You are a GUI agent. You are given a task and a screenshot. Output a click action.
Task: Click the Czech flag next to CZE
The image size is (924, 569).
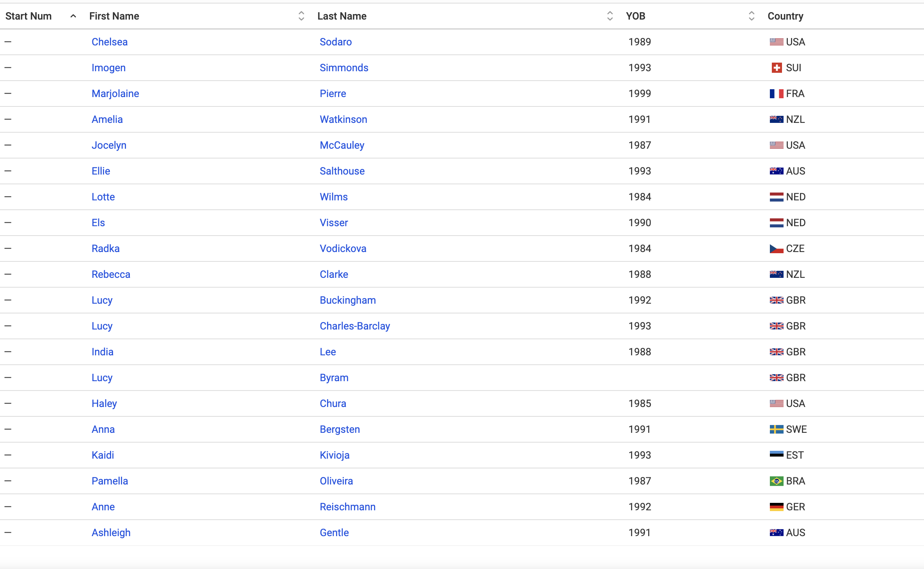pyautogui.click(x=776, y=248)
